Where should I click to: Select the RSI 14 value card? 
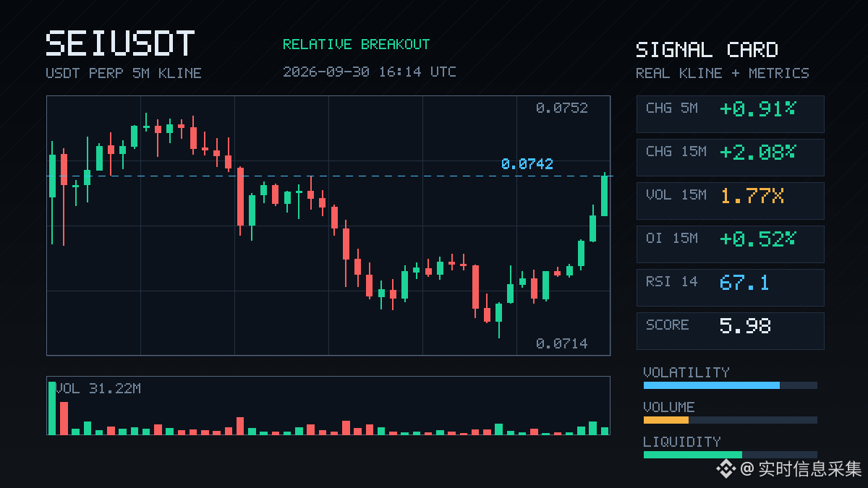point(730,287)
